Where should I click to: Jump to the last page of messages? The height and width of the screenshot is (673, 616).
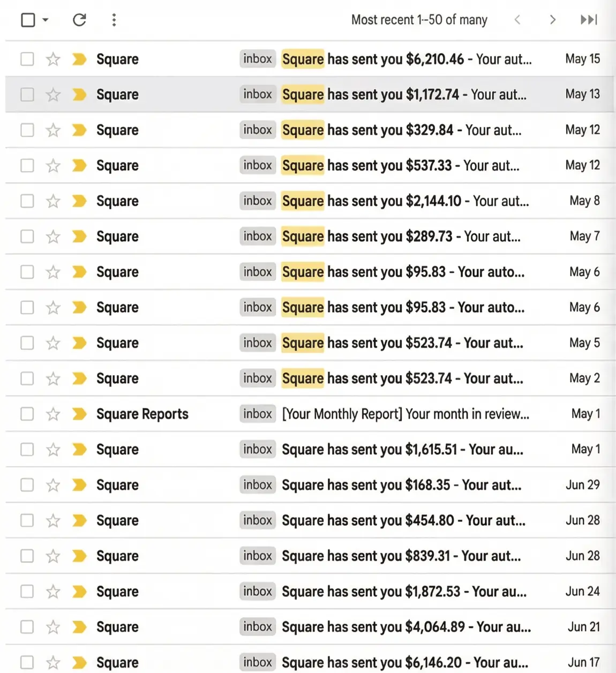(x=588, y=20)
